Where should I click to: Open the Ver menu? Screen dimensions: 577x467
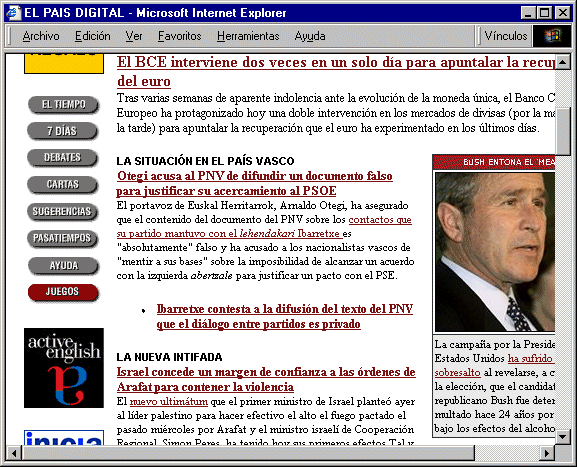(x=134, y=36)
